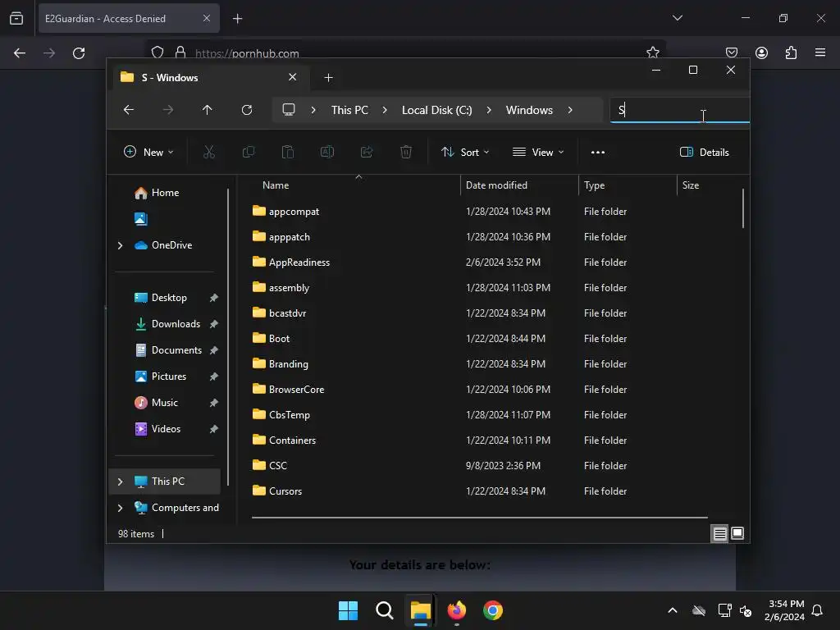Select Desktop quick access item
840x630 pixels.
click(x=169, y=298)
